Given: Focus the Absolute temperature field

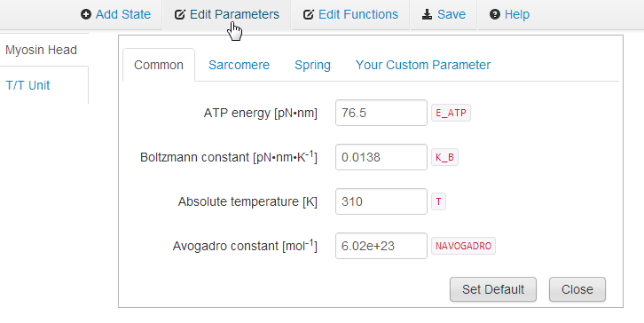Looking at the screenshot, I should pos(381,201).
